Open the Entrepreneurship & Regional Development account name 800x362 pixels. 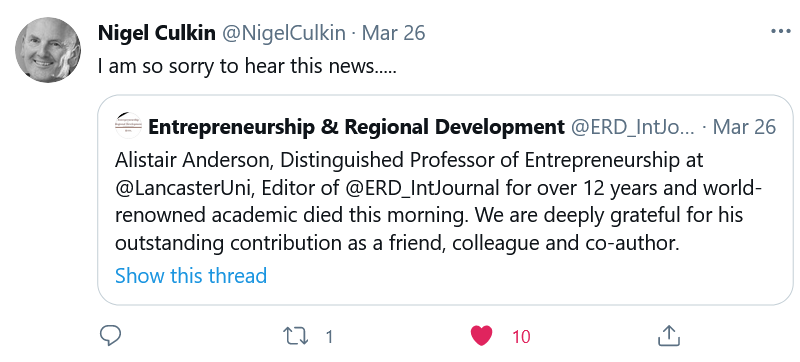tap(356, 127)
